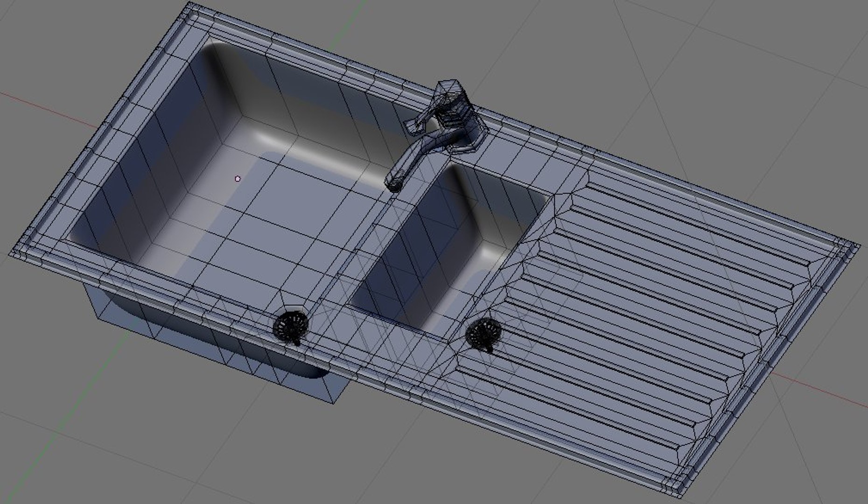The width and height of the screenshot is (868, 504).
Task: Click the drain strainer of the small basin
Action: [484, 335]
